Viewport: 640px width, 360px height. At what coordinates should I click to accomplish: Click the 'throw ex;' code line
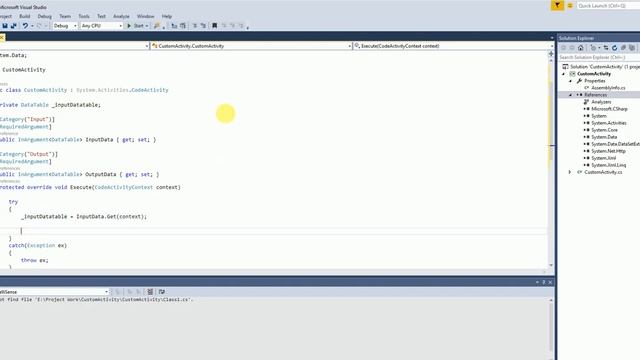click(x=35, y=260)
